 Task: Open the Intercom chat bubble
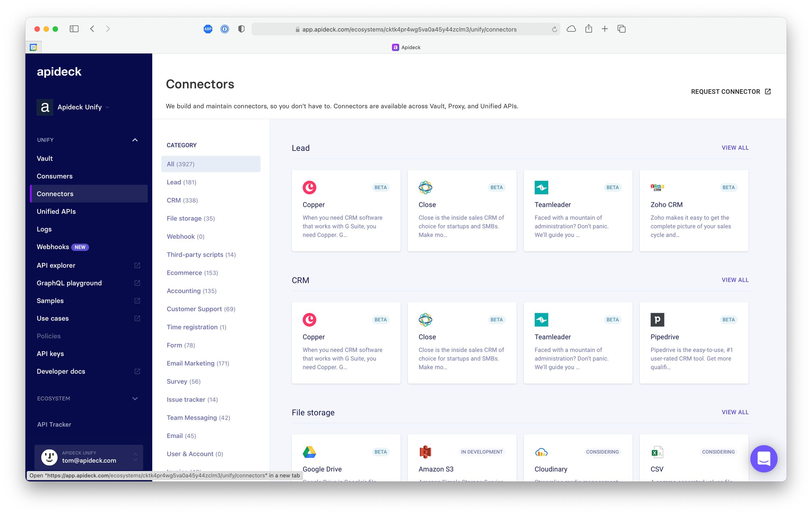pyautogui.click(x=764, y=459)
